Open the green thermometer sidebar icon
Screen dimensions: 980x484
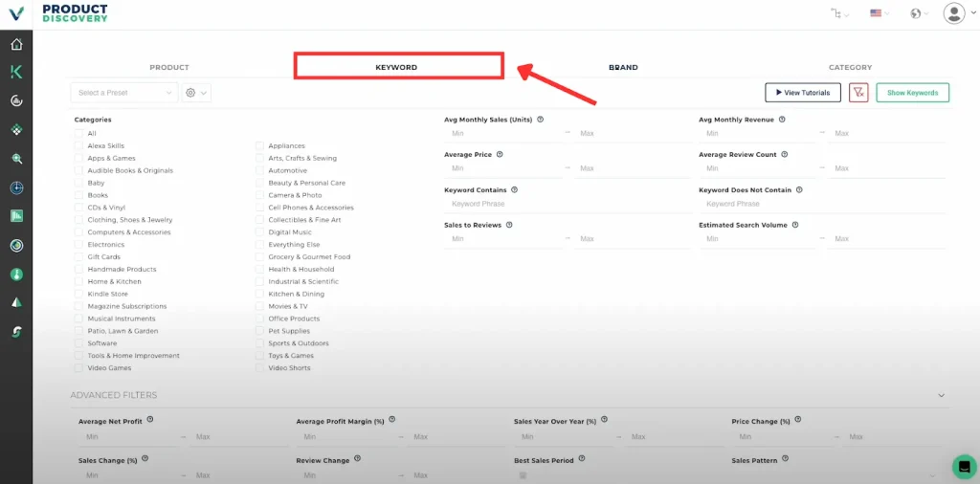pos(17,275)
